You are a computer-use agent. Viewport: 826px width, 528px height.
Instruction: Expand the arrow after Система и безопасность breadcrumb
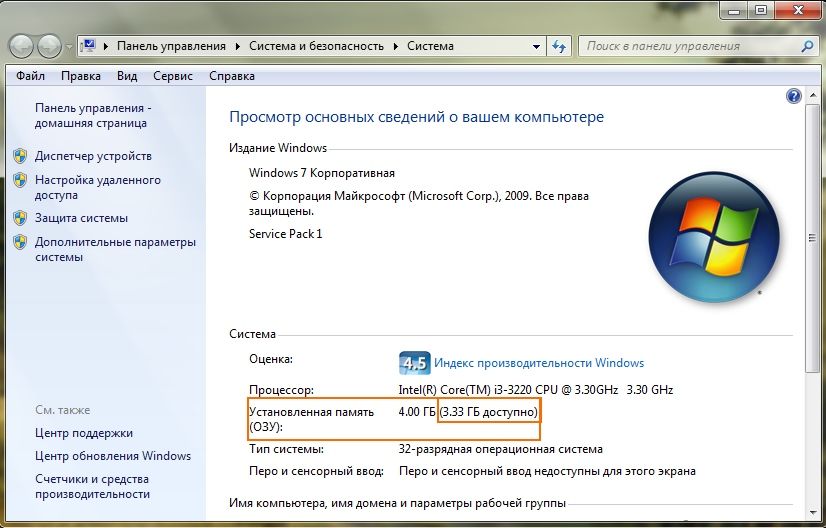pyautogui.click(x=396, y=46)
